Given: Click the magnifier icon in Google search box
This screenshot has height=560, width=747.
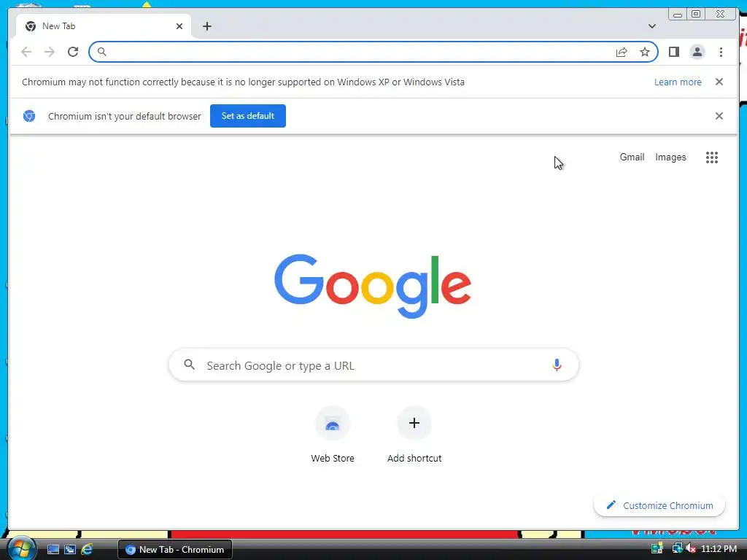Looking at the screenshot, I should click(189, 365).
